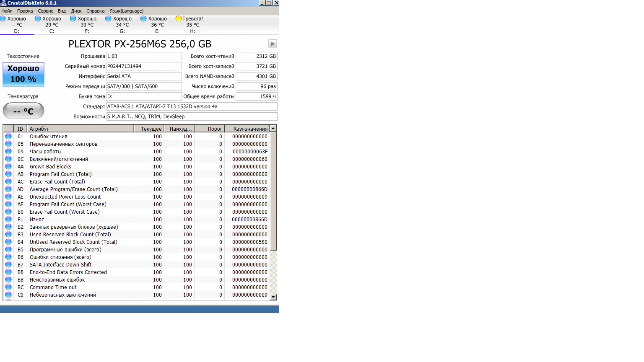
Task: Open the Файл menu
Action: click(7, 11)
